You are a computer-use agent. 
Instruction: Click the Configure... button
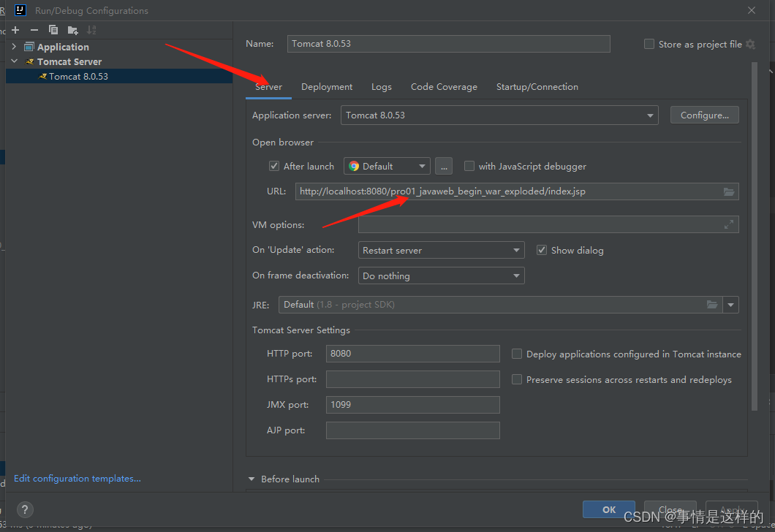704,115
